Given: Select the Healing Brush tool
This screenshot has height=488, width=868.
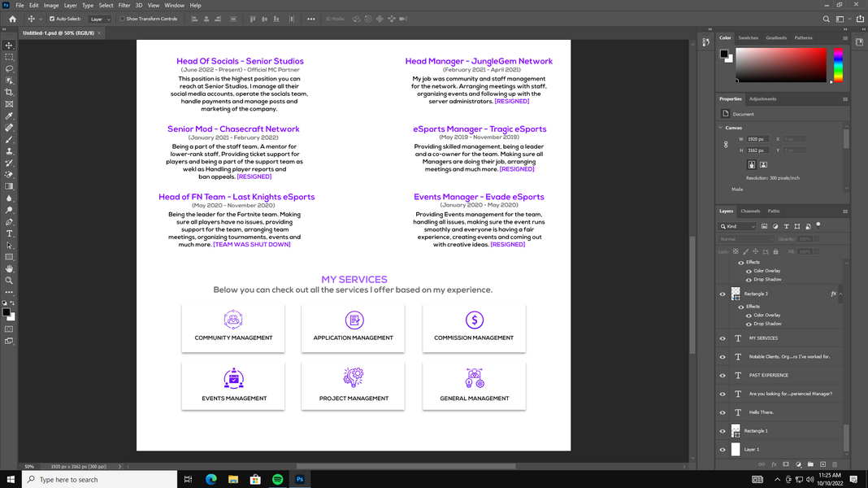Looking at the screenshot, I should point(9,128).
